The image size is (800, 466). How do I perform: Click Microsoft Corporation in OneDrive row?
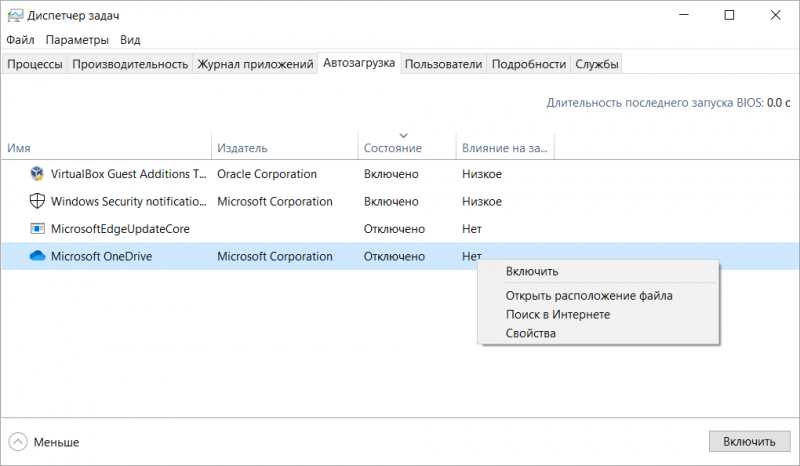tap(274, 256)
